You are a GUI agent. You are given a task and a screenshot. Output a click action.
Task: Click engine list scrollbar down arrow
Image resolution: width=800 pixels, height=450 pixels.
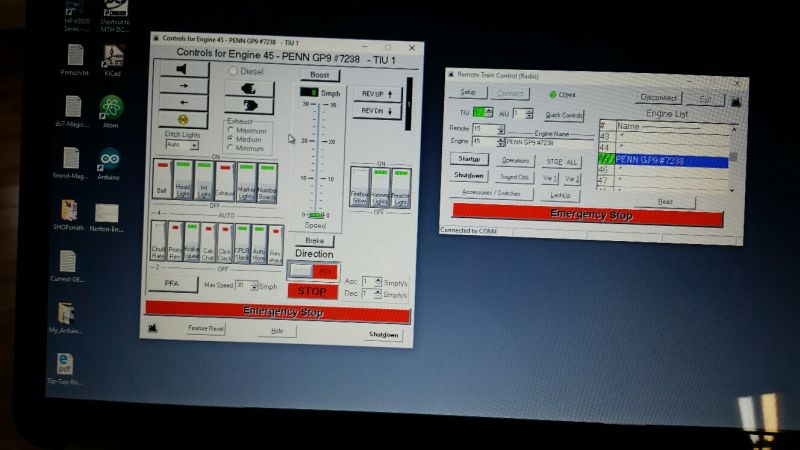point(732,190)
